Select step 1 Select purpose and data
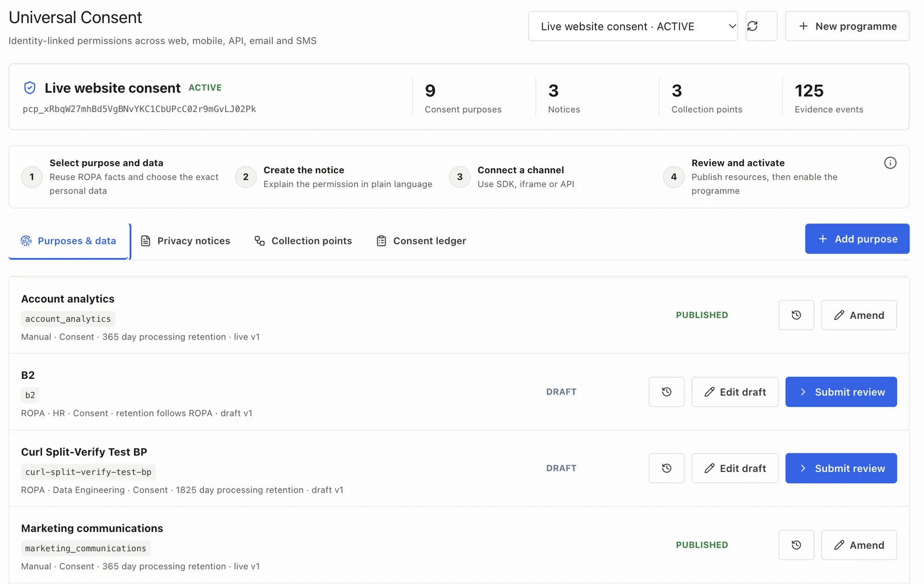924x584 pixels. tap(121, 177)
